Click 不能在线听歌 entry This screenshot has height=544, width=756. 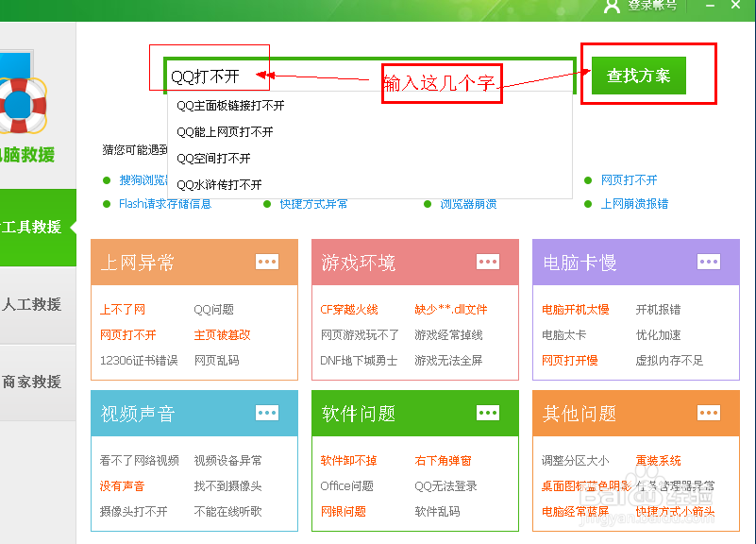[x=227, y=512]
